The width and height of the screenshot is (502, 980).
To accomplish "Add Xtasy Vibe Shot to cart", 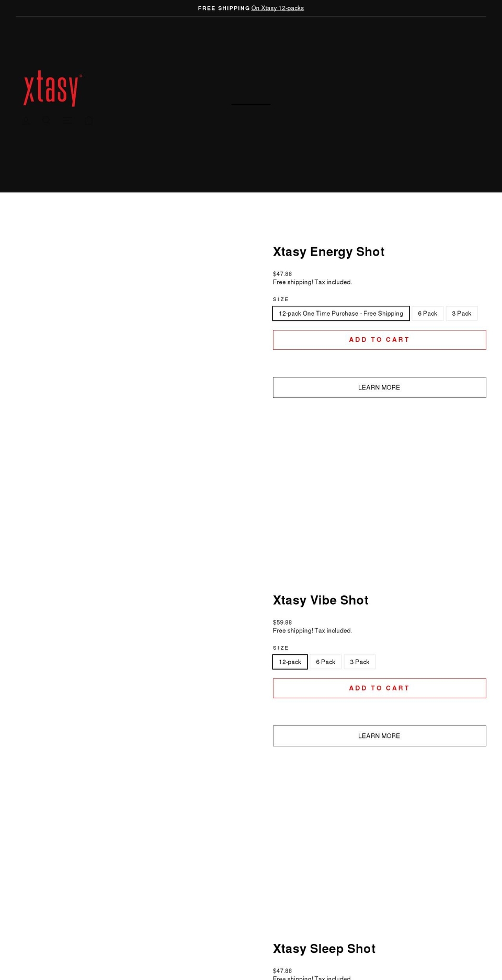I will (x=379, y=688).
